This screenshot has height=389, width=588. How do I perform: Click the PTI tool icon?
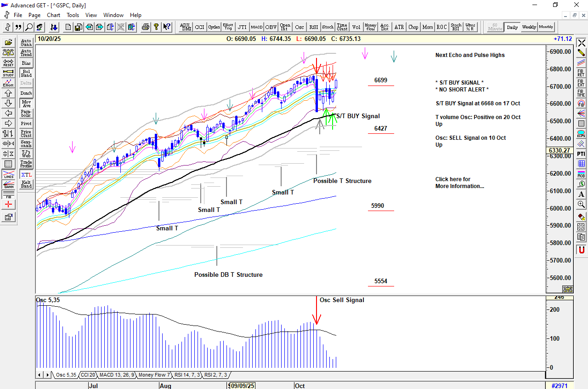581,154
